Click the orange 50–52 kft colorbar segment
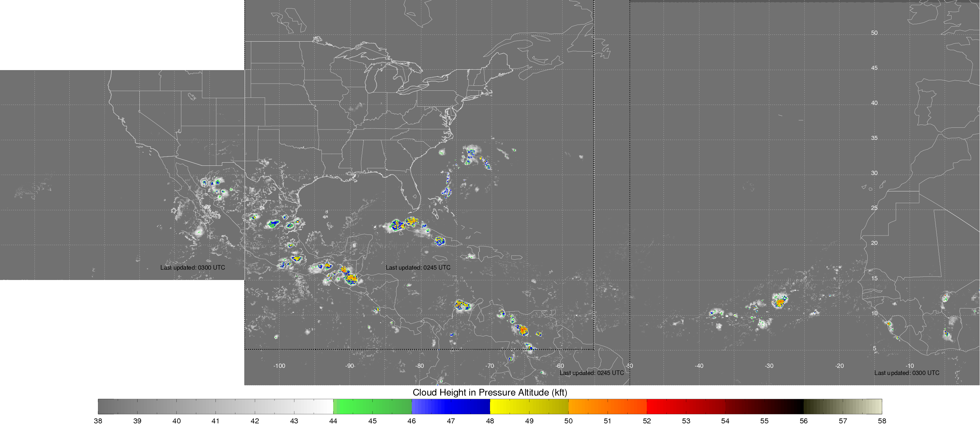Viewport: 980px width, 428px height. pos(607,406)
